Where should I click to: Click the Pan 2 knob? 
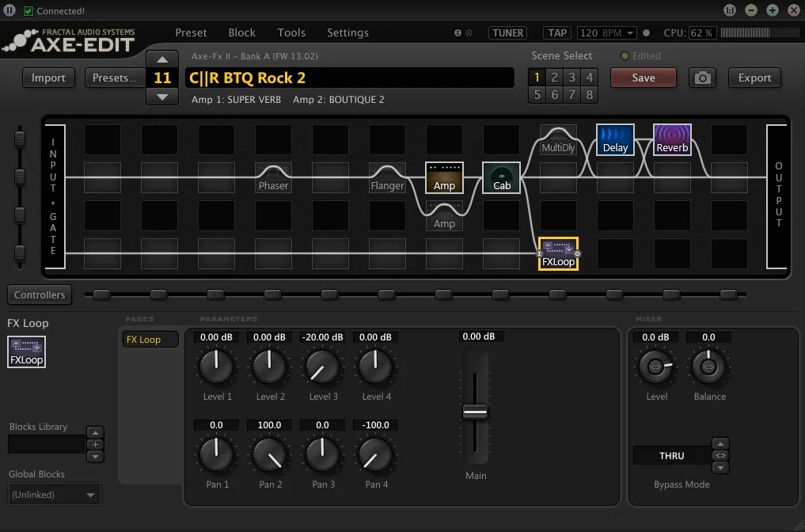[270, 454]
